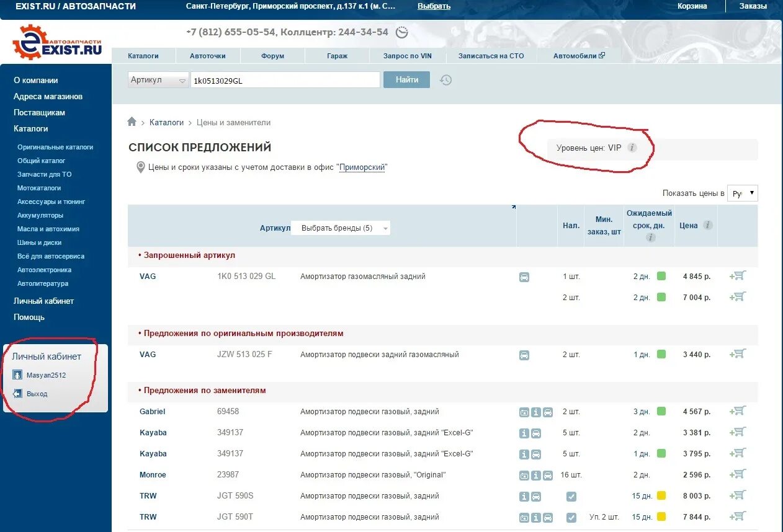Click Выбрать link next to store address
This screenshot has width=783, height=532.
tap(434, 6)
